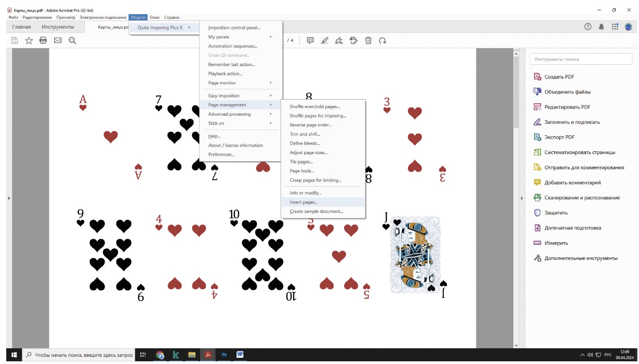The image size is (639, 364).
Task: Click the bookmark star icon in toolbar
Action: (x=29, y=41)
